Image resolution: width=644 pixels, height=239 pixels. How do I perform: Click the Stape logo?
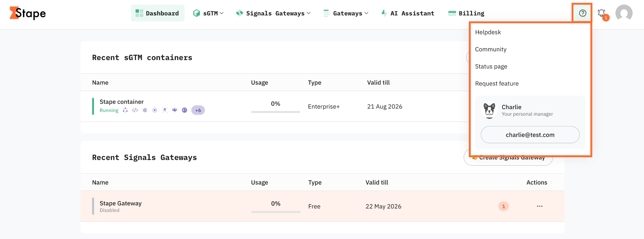pyautogui.click(x=28, y=13)
